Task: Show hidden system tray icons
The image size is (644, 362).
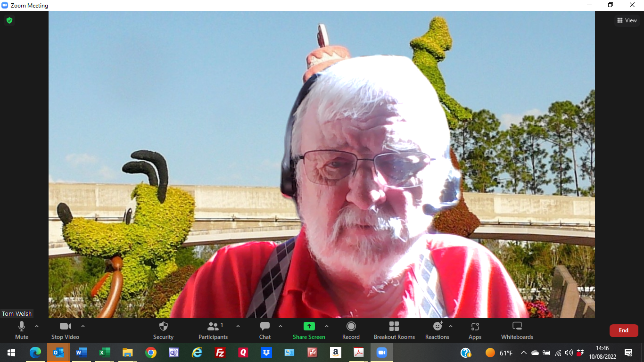Action: (x=524, y=353)
